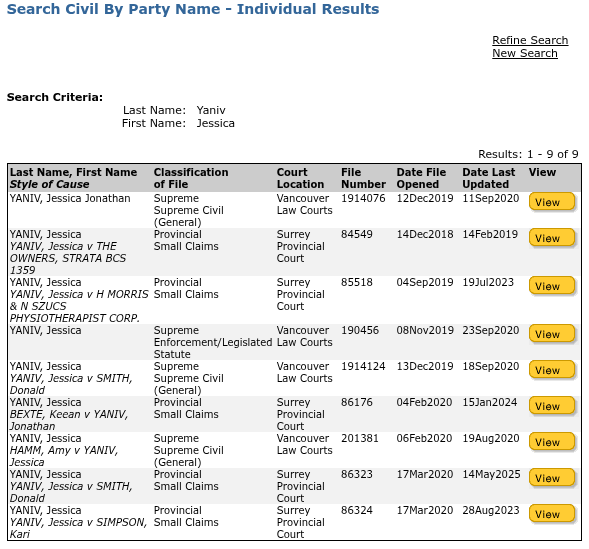View file number 201381
The height and width of the screenshot is (549, 589).
552,442
